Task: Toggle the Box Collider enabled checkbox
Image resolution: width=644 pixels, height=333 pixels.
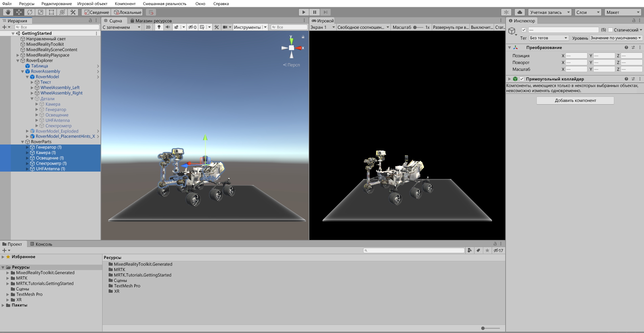Action: tap(522, 79)
